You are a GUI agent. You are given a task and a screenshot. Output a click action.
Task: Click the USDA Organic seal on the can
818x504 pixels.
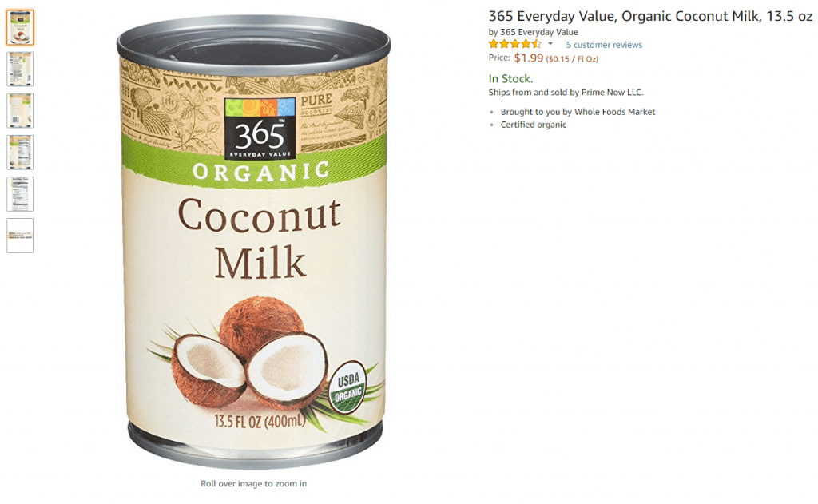click(348, 387)
